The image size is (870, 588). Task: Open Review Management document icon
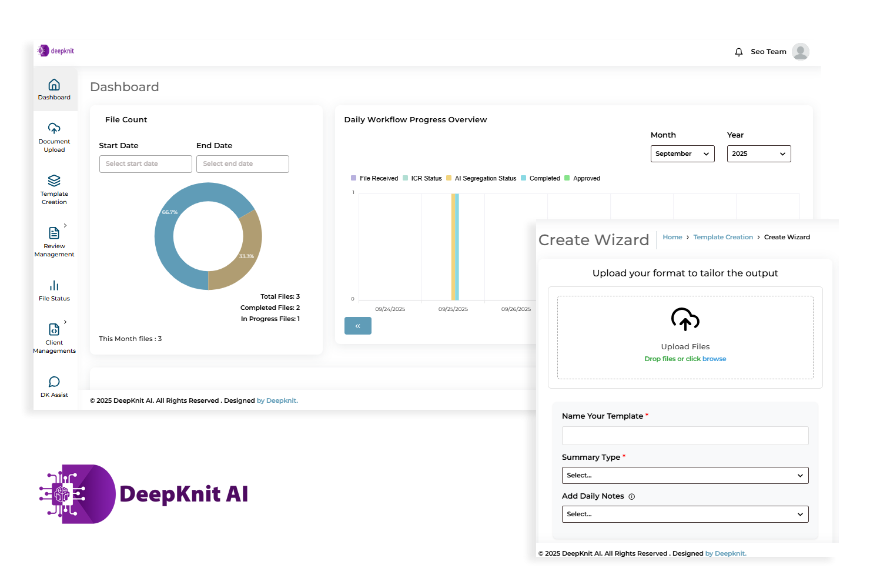point(54,233)
